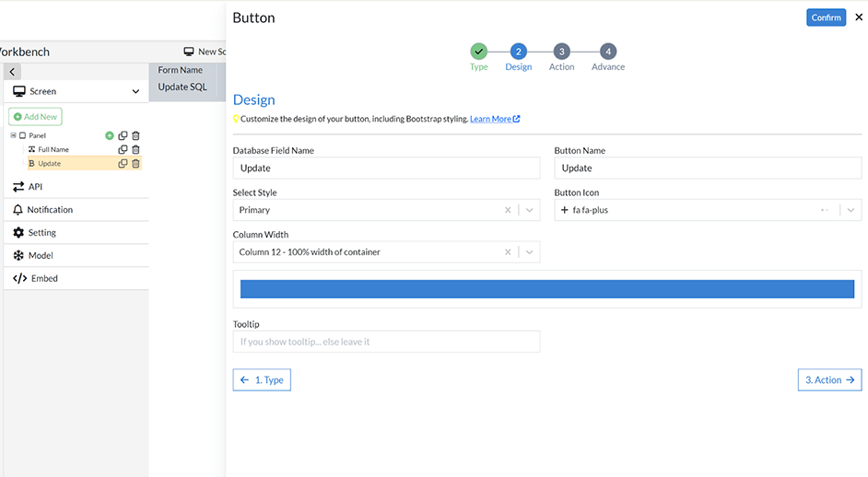Screen dimensions: 868x477
Task: Collapse the Panel tree node
Action: 13,135
